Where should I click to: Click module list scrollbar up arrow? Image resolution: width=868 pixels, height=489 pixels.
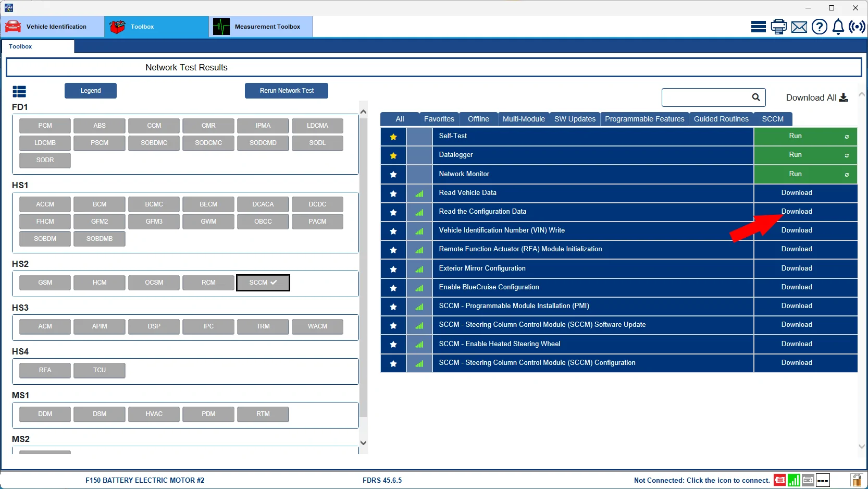click(363, 112)
